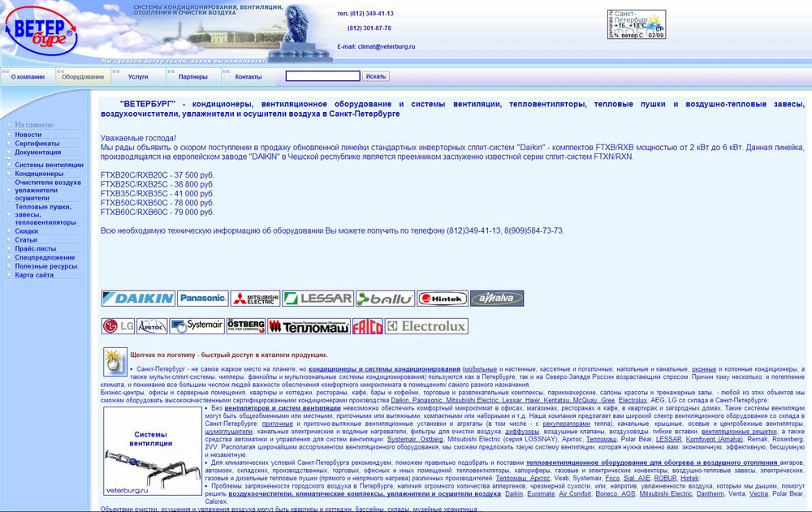Screen dimensions: 812x512
Task: Open the Panasonic brand logo catalog
Action: pyautogui.click(x=202, y=299)
